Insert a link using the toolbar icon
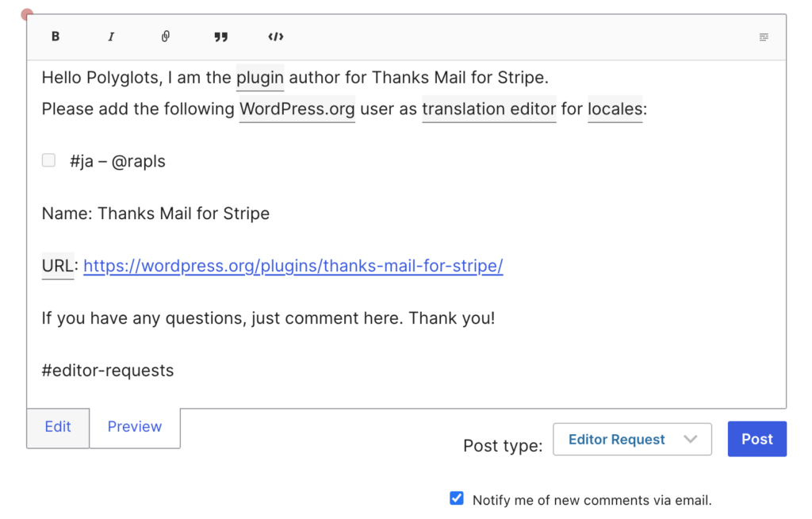Viewport: 812px width, 519px height. (166, 37)
